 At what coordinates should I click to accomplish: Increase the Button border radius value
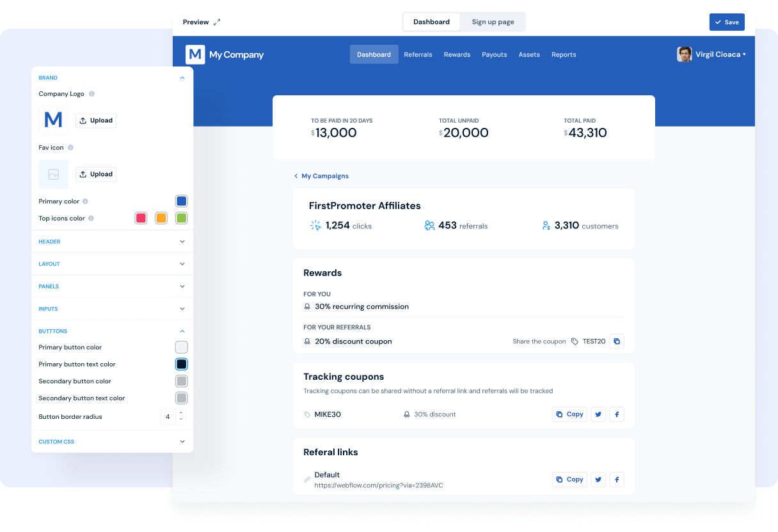181,413
